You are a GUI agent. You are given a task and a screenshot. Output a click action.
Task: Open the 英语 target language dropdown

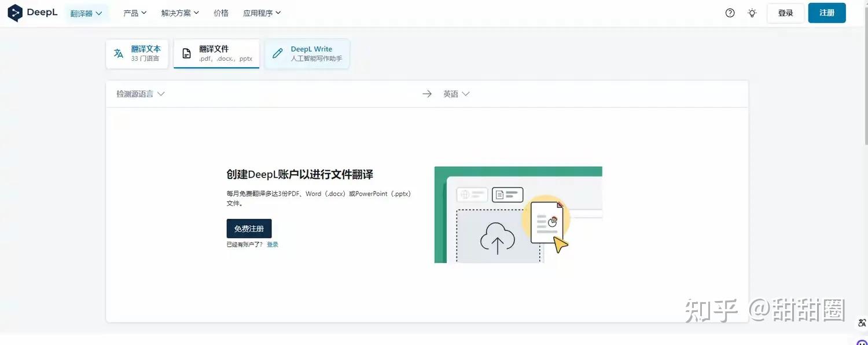point(456,94)
